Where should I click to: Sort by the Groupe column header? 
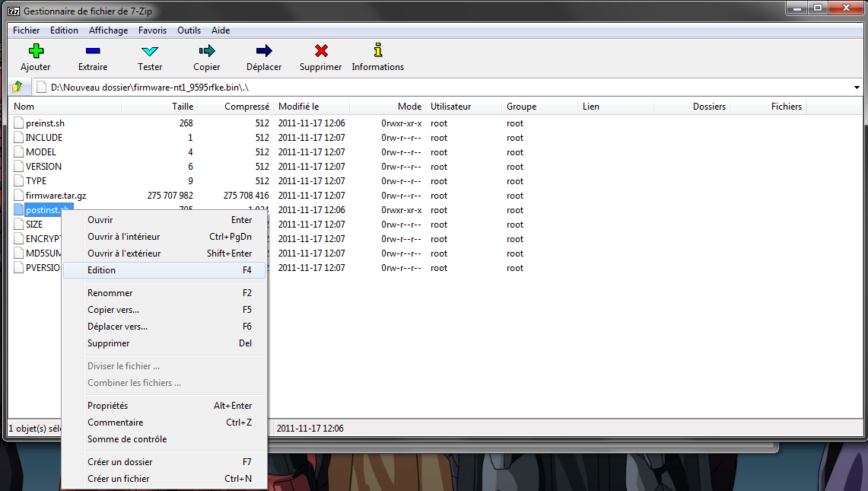click(539, 107)
